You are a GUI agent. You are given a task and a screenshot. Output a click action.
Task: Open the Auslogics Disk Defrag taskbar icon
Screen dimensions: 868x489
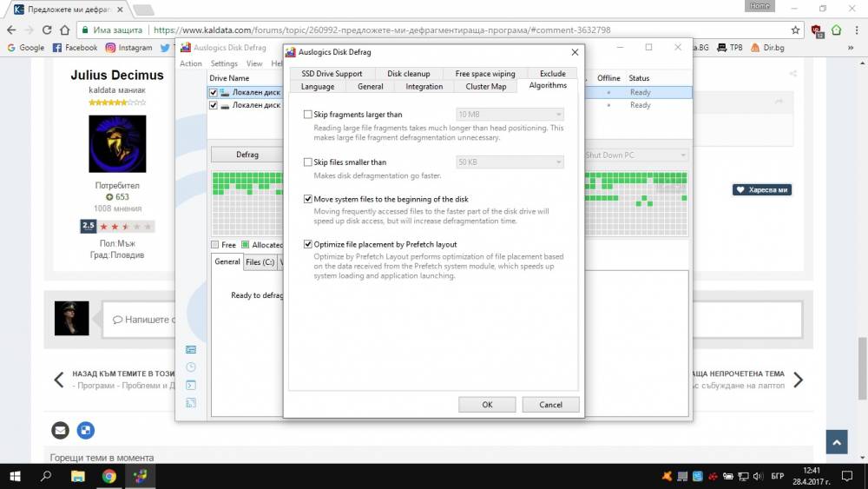tap(140, 476)
